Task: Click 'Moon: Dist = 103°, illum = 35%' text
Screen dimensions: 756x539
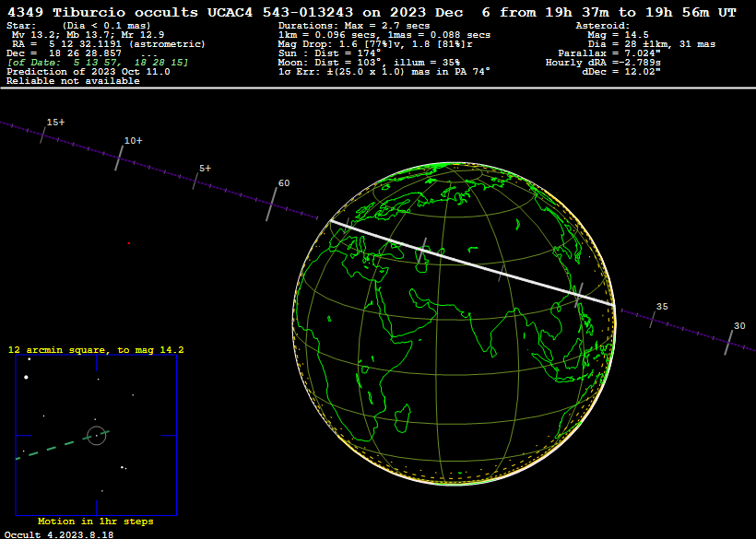Action: pos(369,63)
